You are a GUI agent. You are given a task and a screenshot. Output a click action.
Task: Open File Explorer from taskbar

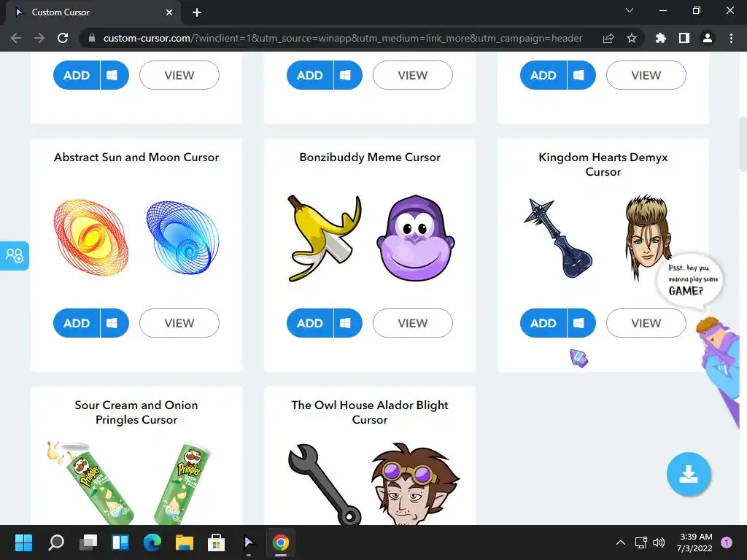point(185,542)
